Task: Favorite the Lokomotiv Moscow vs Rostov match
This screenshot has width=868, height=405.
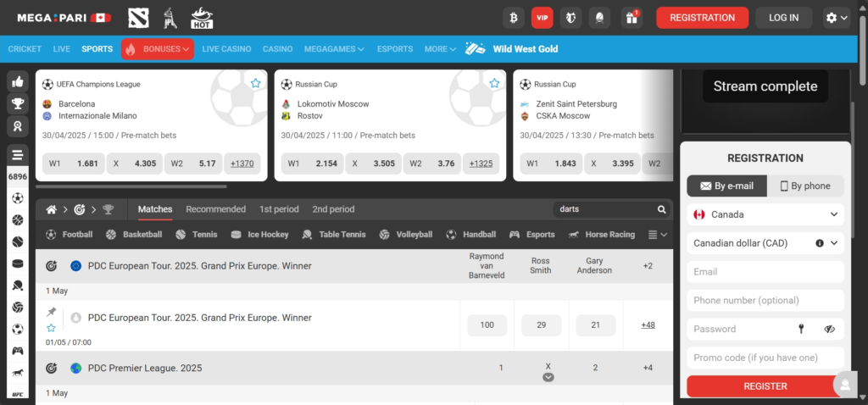Action: (494, 83)
